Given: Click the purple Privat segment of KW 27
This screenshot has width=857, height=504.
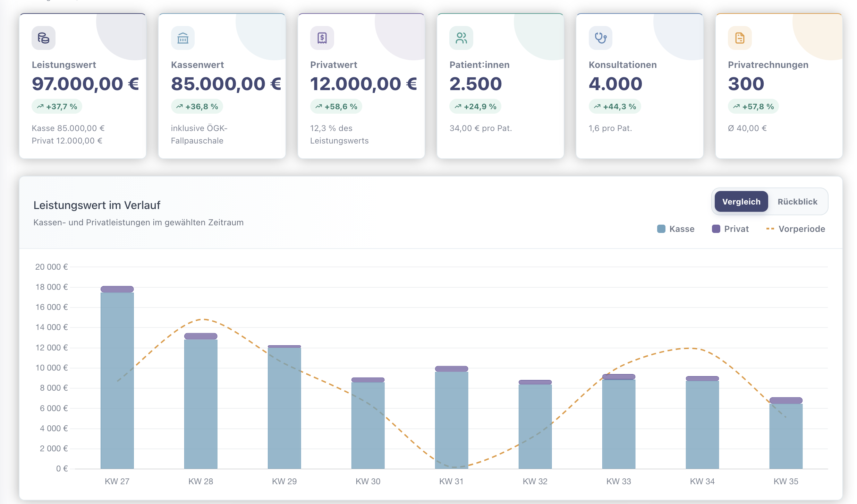Looking at the screenshot, I should click(x=117, y=289).
